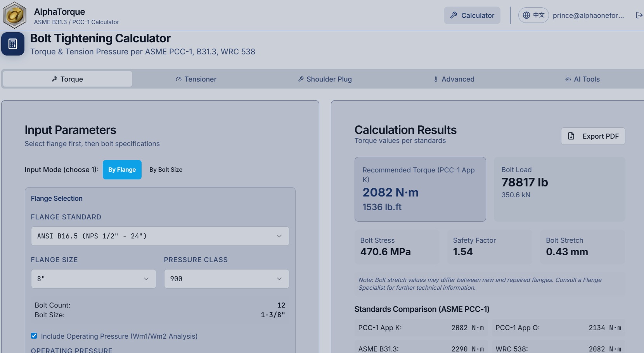Click the PCC-1 App O 2134 N·m row

(x=558, y=328)
